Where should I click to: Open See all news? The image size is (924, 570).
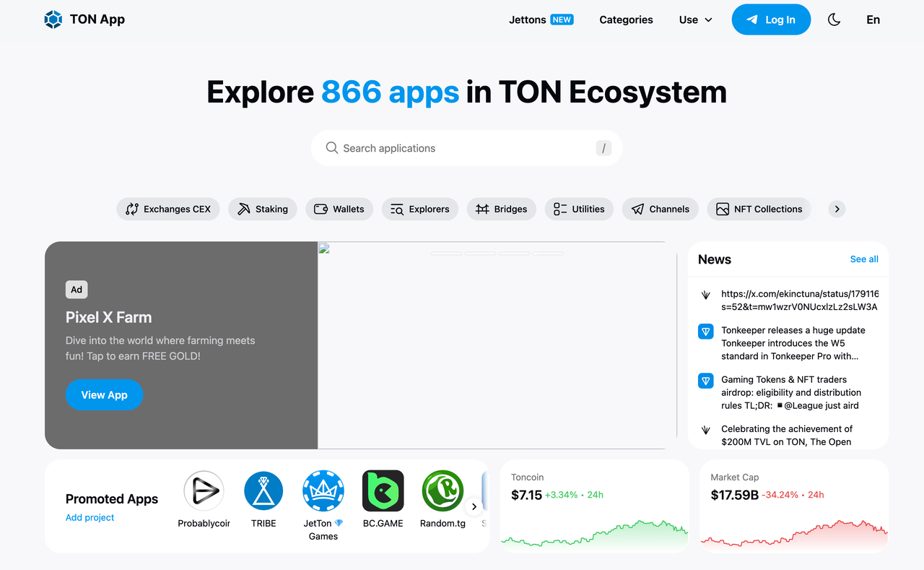tap(863, 259)
